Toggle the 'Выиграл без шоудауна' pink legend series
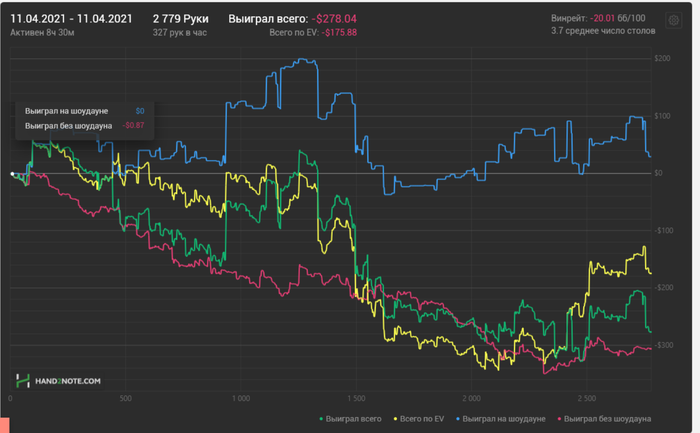Screen dimensions: 700x433 (x=604, y=419)
